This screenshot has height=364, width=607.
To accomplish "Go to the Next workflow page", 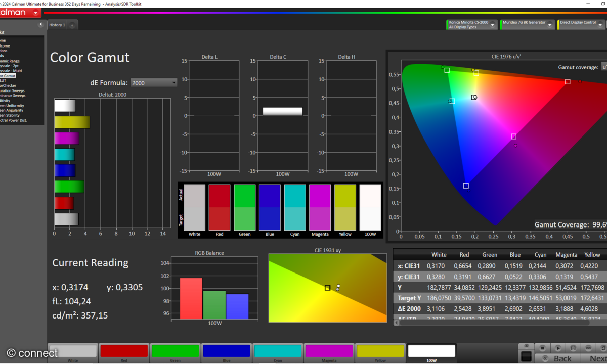I will (x=593, y=358).
